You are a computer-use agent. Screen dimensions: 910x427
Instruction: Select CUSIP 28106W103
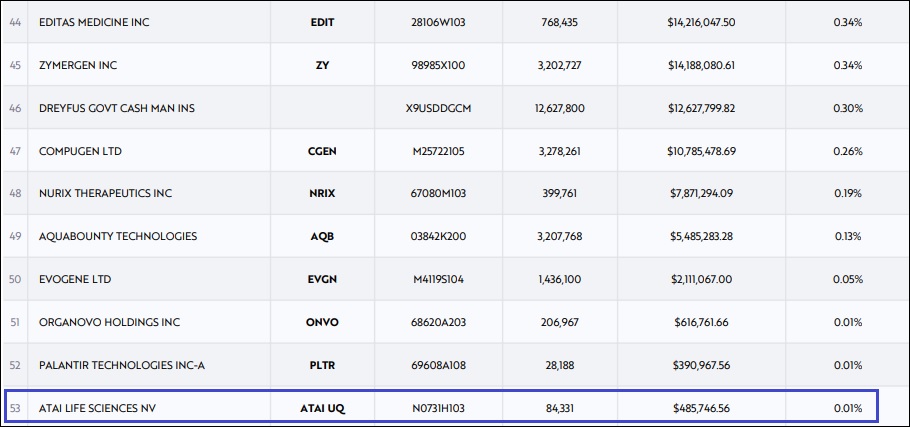438,23
